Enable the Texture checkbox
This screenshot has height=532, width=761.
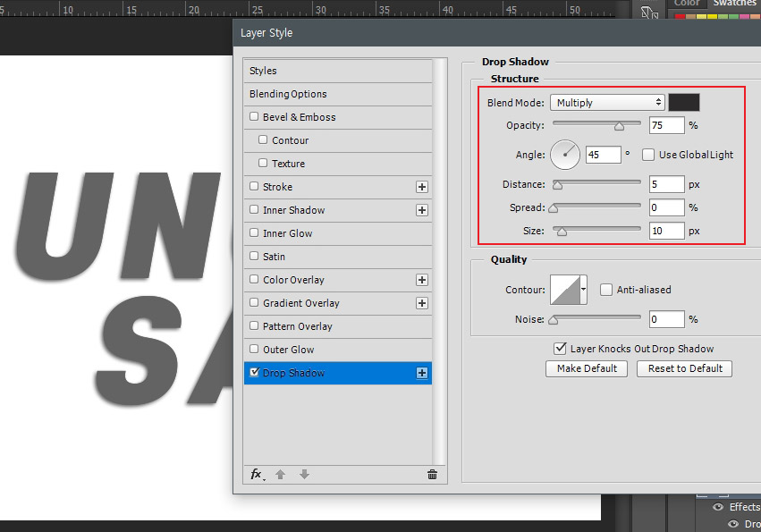click(263, 163)
